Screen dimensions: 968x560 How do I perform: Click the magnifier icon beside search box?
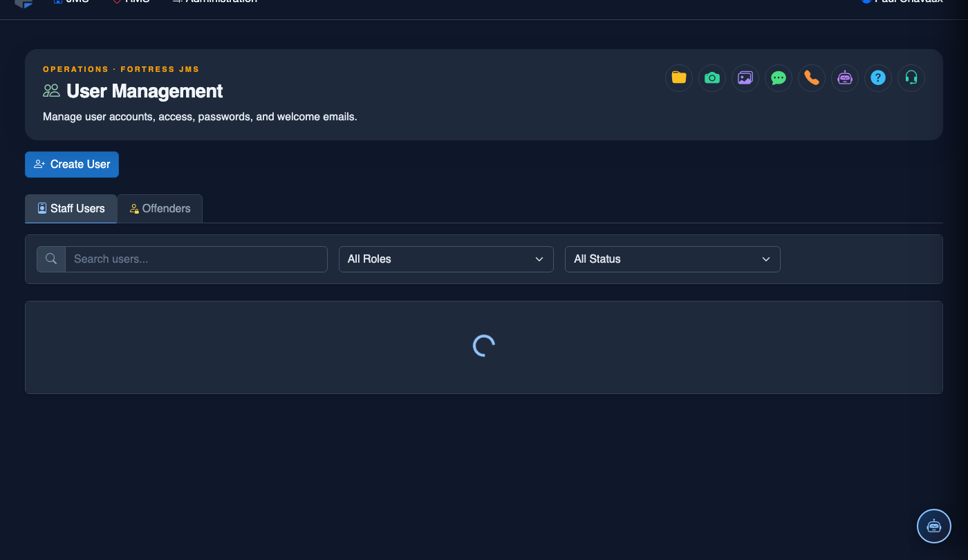click(x=51, y=259)
